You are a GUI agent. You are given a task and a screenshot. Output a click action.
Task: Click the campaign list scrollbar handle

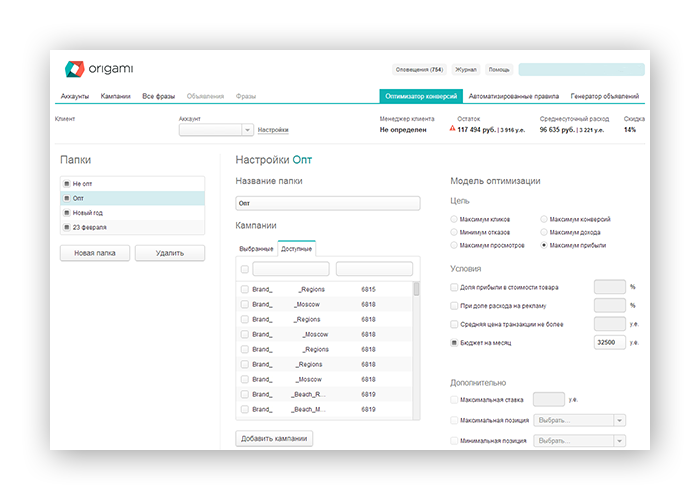417,289
